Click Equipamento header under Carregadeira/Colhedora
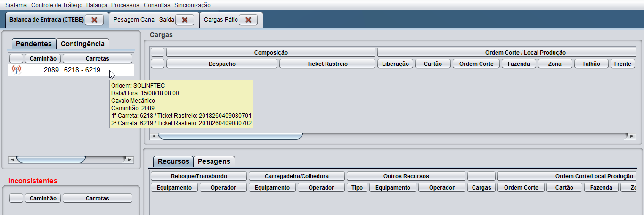This screenshot has height=215, width=644. (x=272, y=187)
